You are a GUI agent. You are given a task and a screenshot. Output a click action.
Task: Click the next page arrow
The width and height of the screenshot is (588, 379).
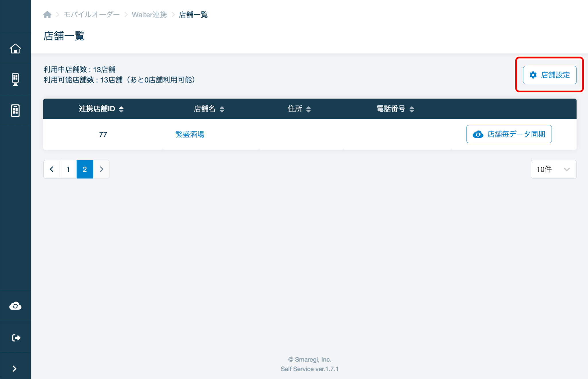(101, 169)
